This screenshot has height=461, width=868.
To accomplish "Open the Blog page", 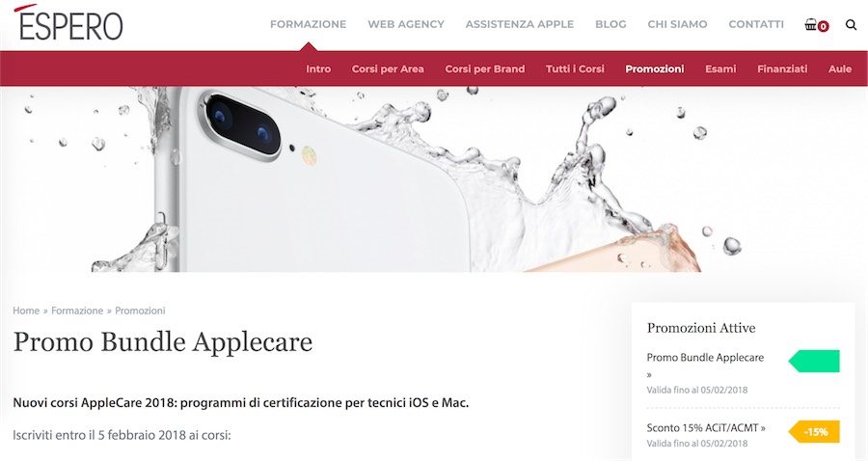I will pos(610,24).
